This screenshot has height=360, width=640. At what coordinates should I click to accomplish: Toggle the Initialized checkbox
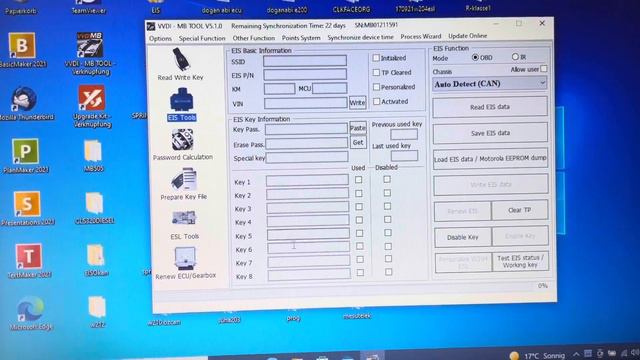pos(376,58)
